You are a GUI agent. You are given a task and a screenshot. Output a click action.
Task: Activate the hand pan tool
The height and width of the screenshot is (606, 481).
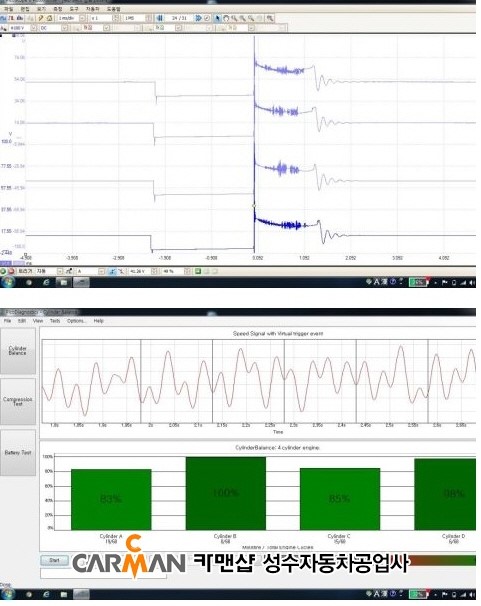click(226, 18)
